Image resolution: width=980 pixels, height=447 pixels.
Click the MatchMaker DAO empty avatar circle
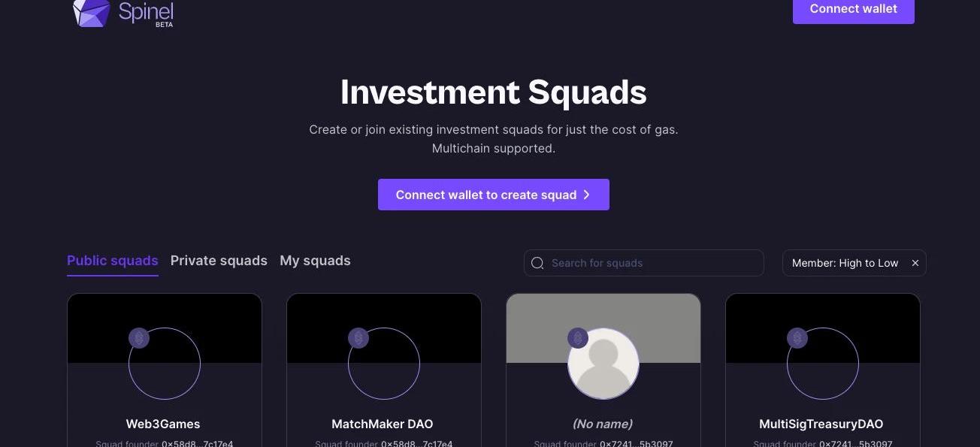click(x=384, y=364)
